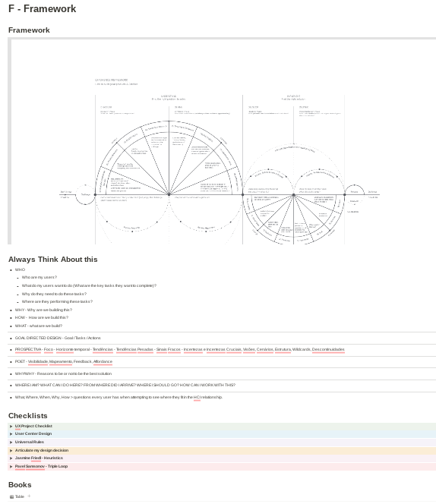Open the Articulate my design decision toggle
Image resolution: width=436 pixels, height=504 pixels.
11,451
